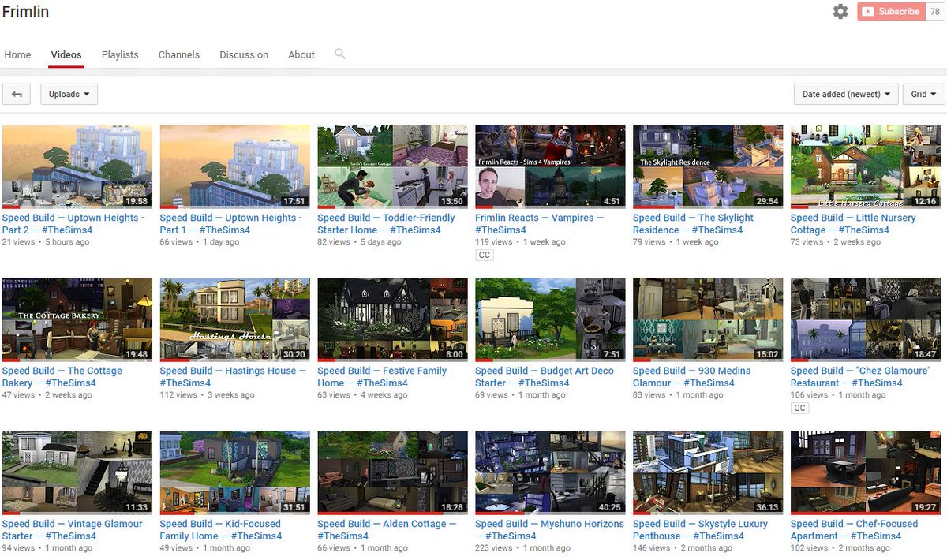Click the subscriber count 78 box

[935, 12]
